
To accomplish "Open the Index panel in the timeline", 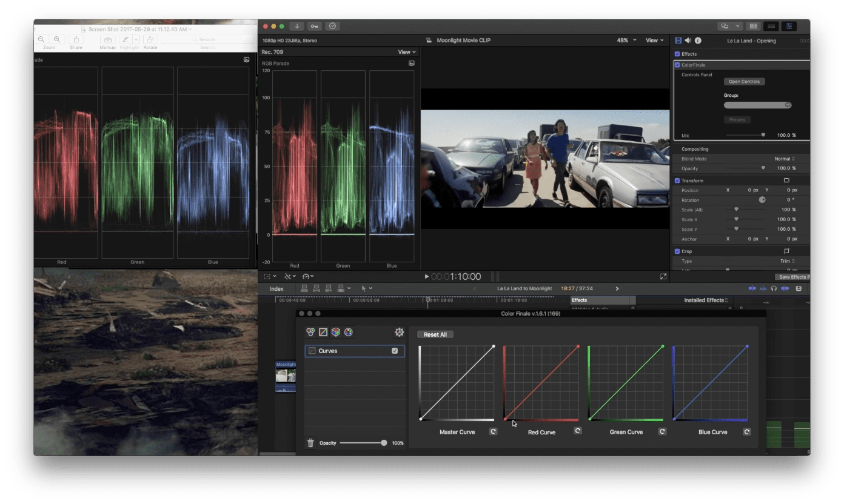I will (276, 288).
